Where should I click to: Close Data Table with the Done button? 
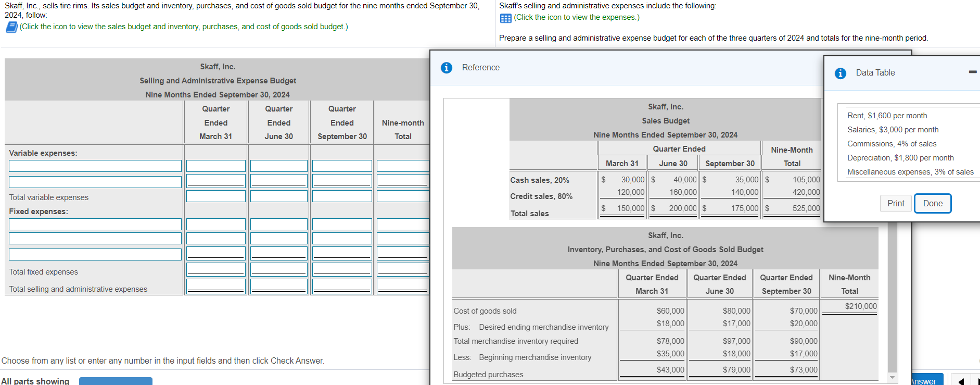(933, 203)
